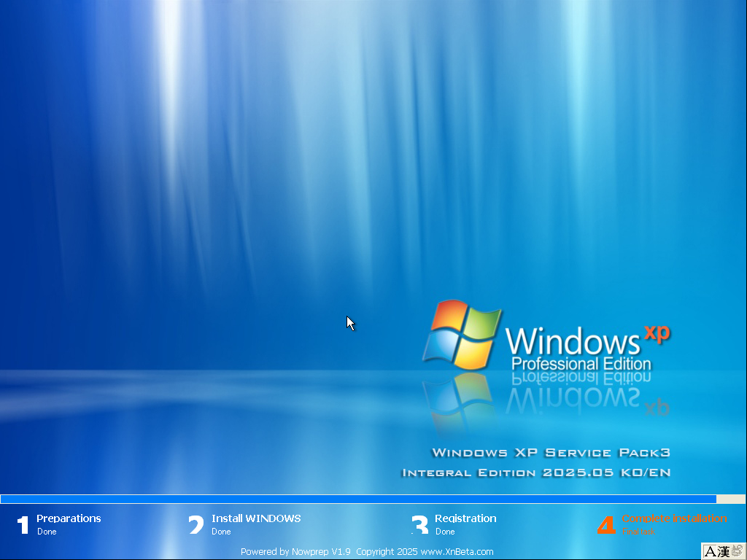The height and width of the screenshot is (560, 747).
Task: Click "Done" under Registration
Action: pyautogui.click(x=445, y=532)
